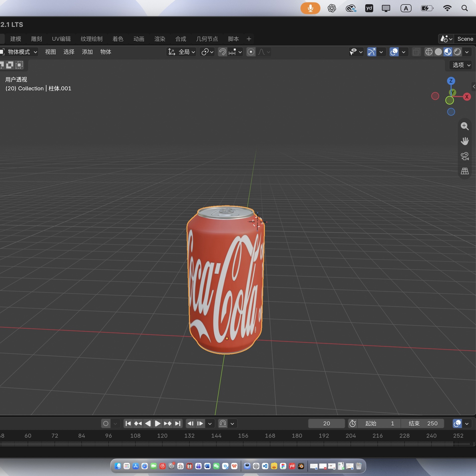Toggle use preview range clock icon
Image resolution: width=476 pixels, height=476 pixels.
point(353,423)
